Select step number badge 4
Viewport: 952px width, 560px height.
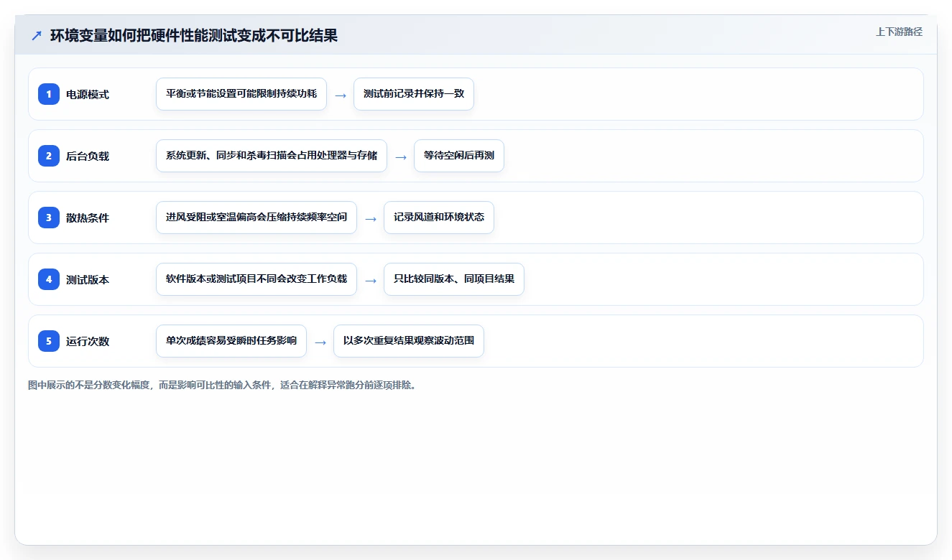click(49, 279)
